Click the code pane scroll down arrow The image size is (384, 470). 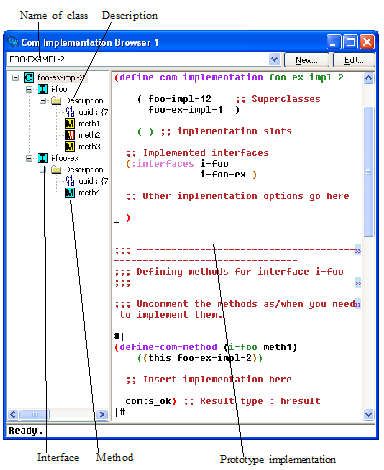(x=368, y=414)
